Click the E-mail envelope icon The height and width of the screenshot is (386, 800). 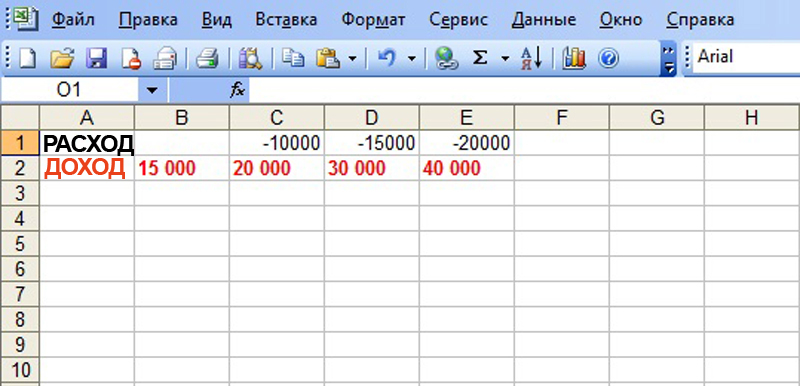(x=165, y=58)
